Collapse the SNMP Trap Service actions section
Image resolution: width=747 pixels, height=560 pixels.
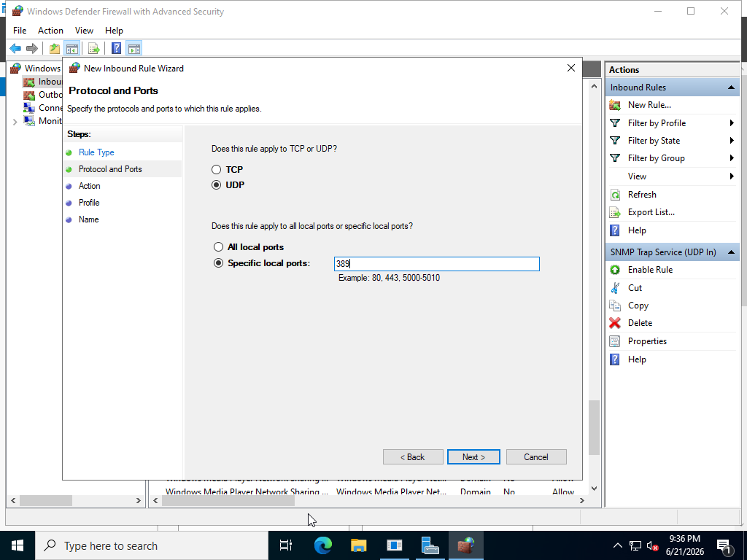click(x=731, y=252)
